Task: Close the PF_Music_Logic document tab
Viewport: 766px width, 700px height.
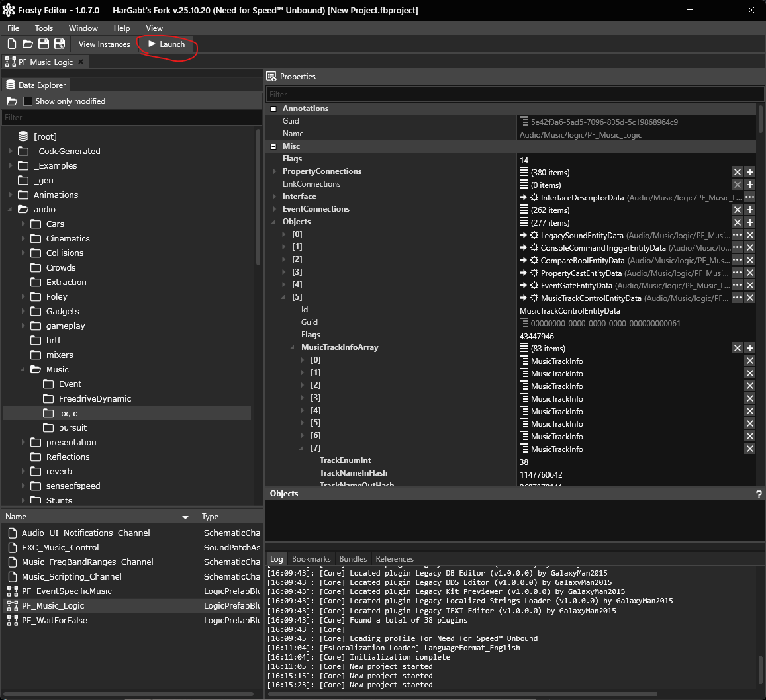Action: [x=81, y=62]
